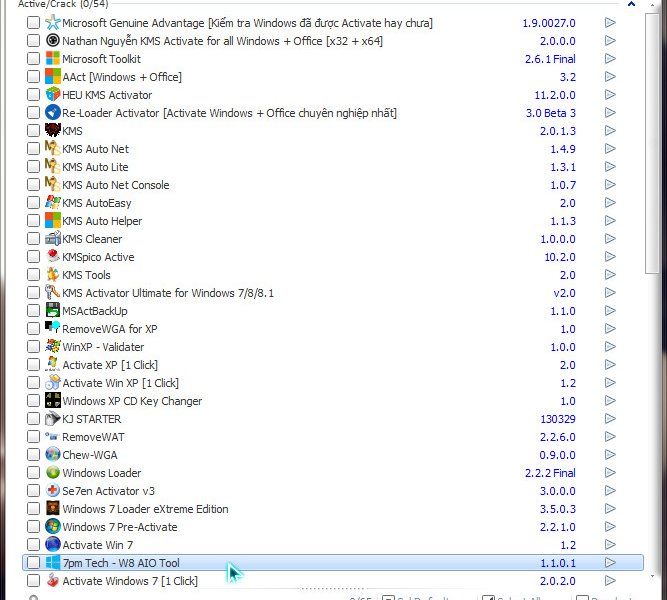Click the "Active/Crack (0/54)" group header
This screenshot has width=667, height=600.
tap(63, 4)
